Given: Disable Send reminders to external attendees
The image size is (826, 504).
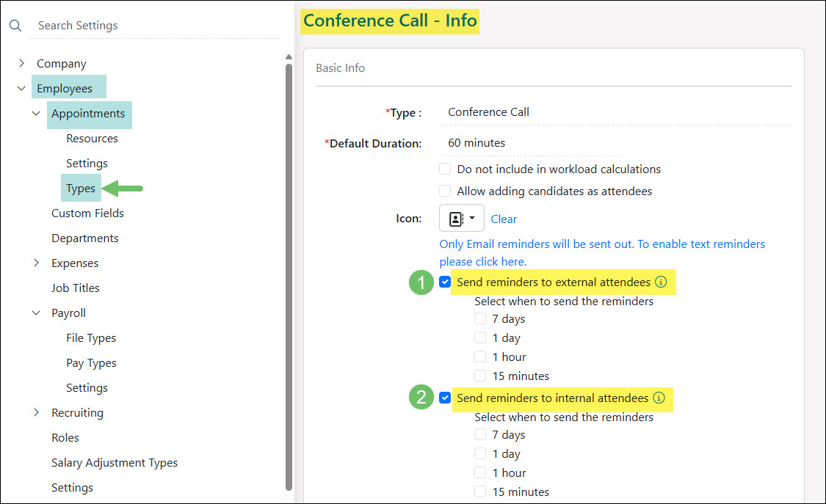Looking at the screenshot, I should [445, 282].
